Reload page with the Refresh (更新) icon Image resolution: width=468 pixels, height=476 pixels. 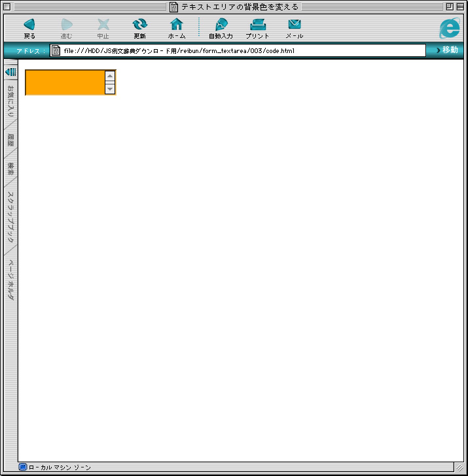coord(140,25)
